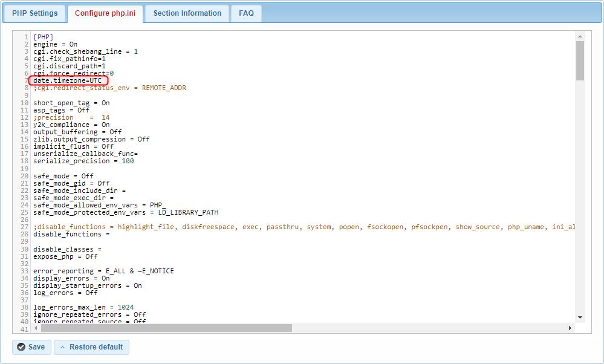This screenshot has height=364, width=604.
Task: Click the vertical scrollbar down arrow
Action: pos(579,316)
